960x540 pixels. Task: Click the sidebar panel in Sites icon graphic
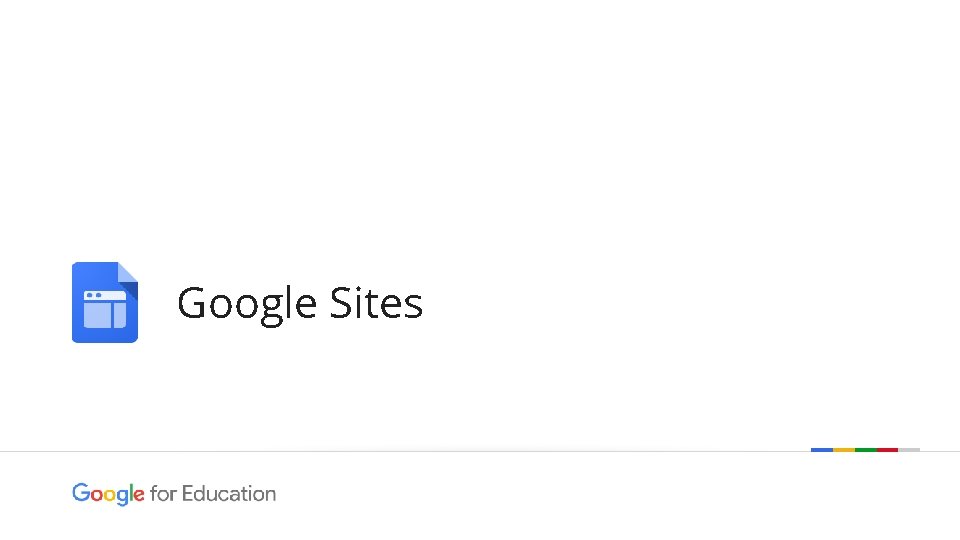(x=120, y=315)
